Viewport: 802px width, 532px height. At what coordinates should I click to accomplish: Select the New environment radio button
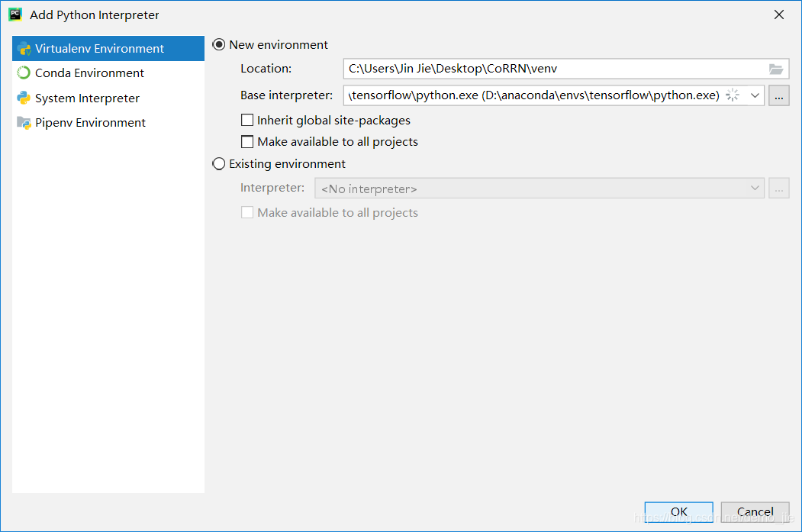[219, 45]
